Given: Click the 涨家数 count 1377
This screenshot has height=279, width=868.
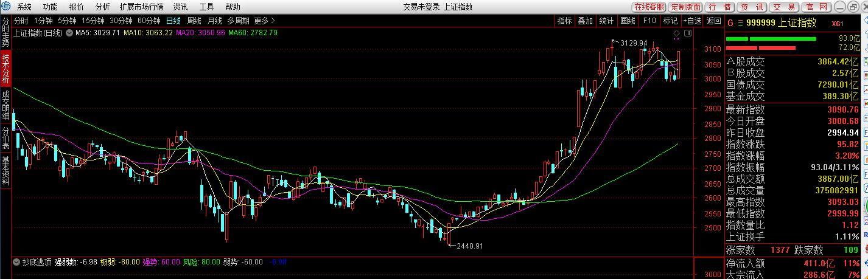Looking at the screenshot, I should [780, 250].
